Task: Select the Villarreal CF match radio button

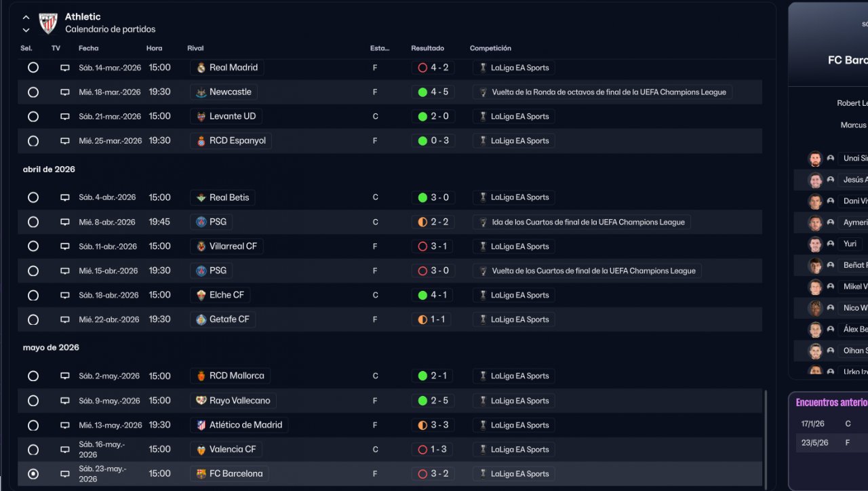Action: click(33, 246)
